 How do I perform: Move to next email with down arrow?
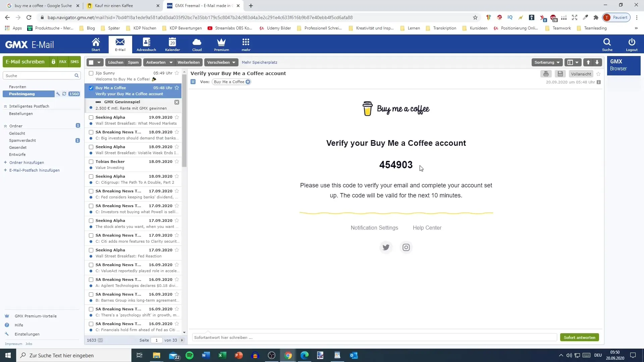click(597, 62)
